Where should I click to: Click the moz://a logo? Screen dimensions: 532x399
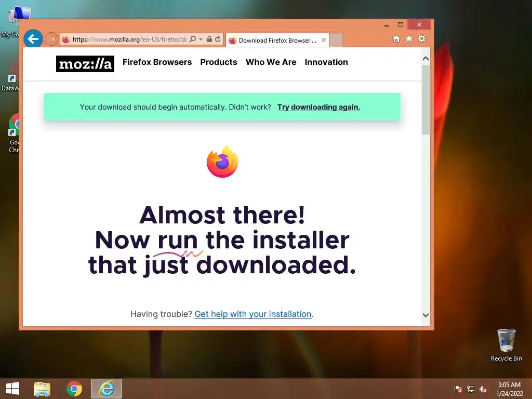pyautogui.click(x=85, y=64)
